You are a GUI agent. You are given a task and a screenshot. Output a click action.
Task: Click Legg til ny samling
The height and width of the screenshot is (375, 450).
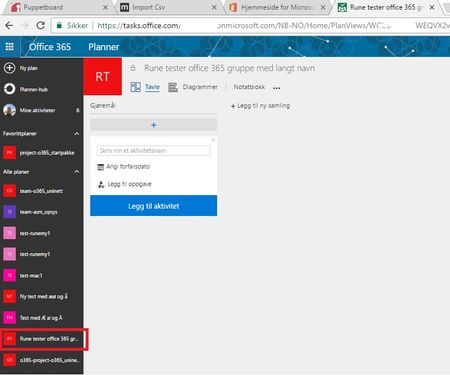coord(260,106)
